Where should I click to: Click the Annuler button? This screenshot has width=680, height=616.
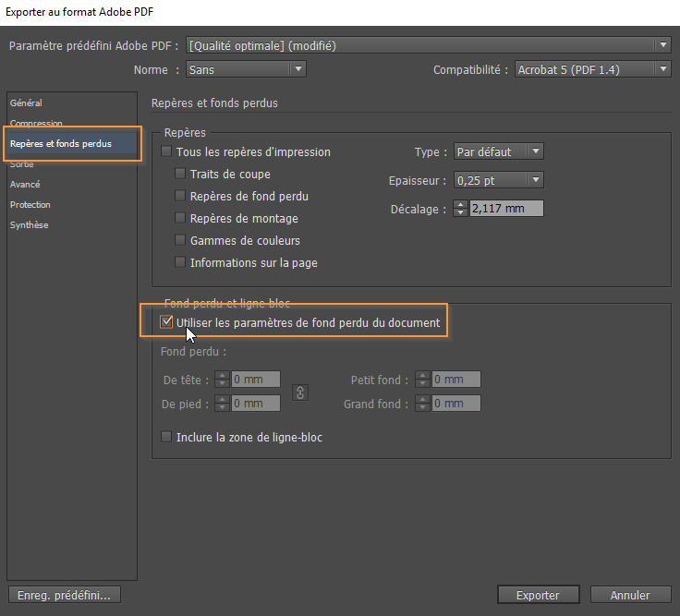coord(630,595)
